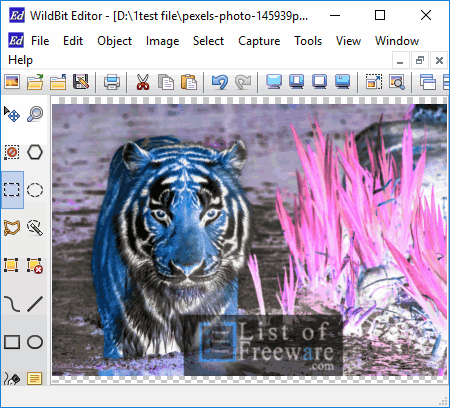Click the image resize icon with dashed frame
This screenshot has width=450, height=408.
click(374, 82)
